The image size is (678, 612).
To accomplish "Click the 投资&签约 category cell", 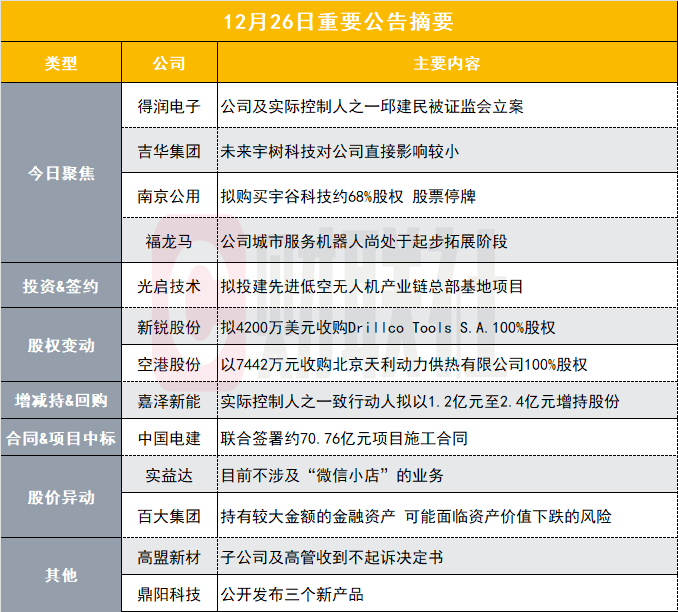I will pos(61,286).
